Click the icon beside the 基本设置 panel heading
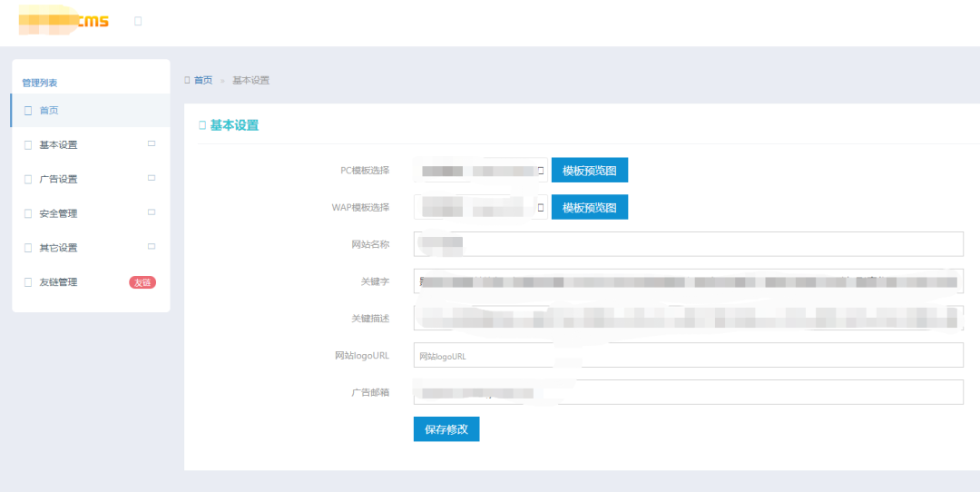Image resolution: width=980 pixels, height=492 pixels. 202,125
